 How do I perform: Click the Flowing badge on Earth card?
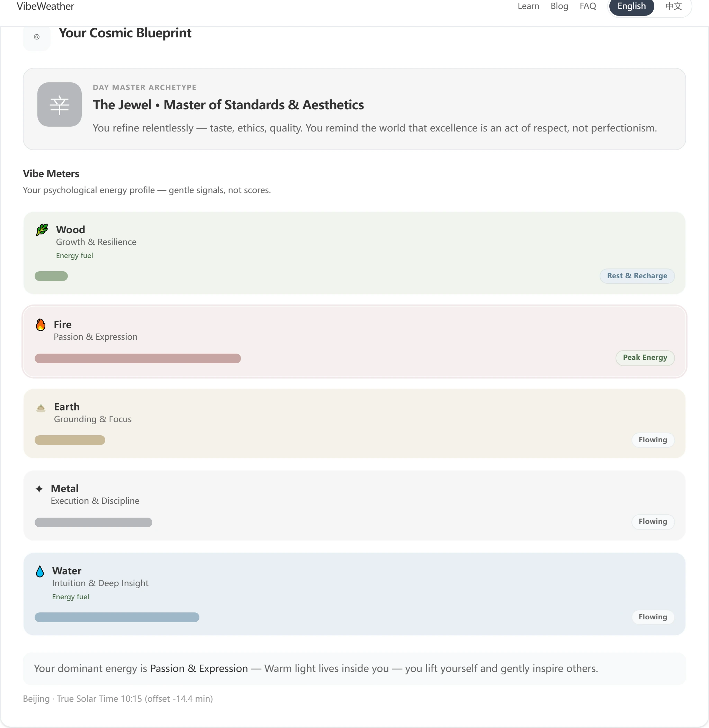(653, 440)
